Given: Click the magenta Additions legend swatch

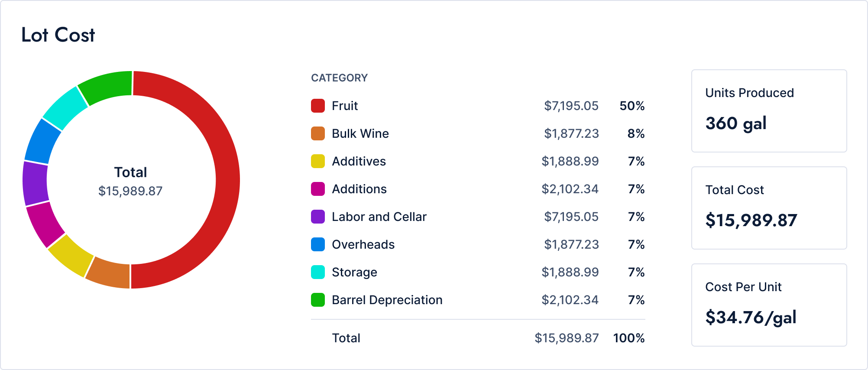Looking at the screenshot, I should [x=318, y=189].
